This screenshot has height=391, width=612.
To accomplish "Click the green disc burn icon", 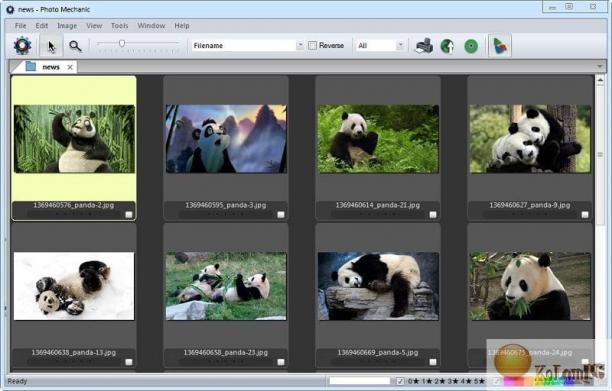I will pos(471,46).
